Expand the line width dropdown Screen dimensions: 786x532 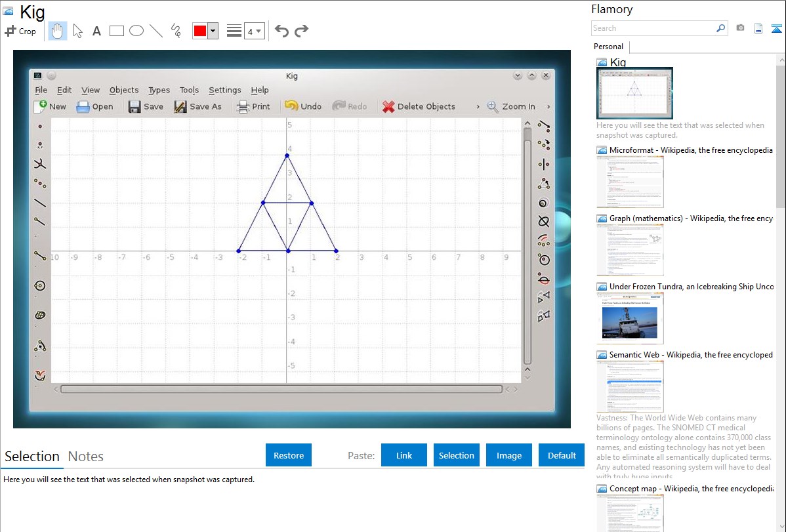(254, 31)
